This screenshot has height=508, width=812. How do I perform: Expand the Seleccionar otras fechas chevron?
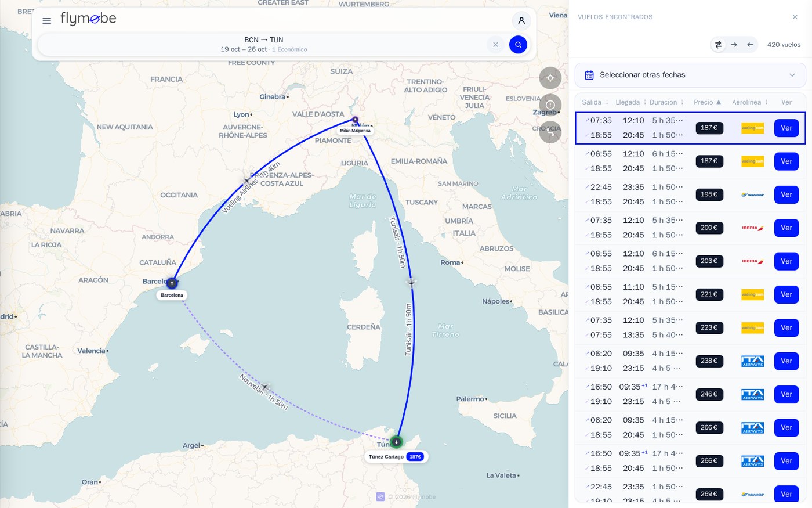point(792,75)
